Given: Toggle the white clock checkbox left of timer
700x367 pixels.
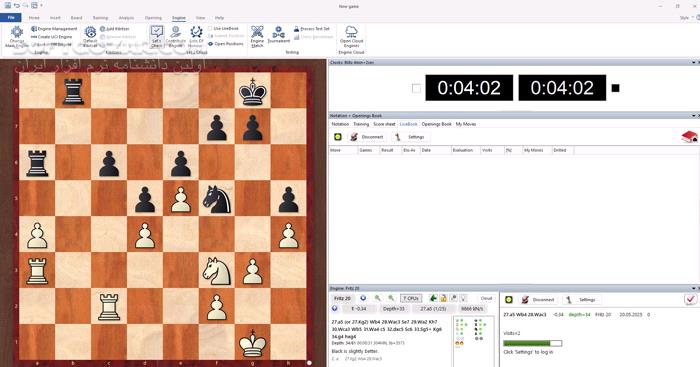Looking at the screenshot, I should [x=416, y=88].
